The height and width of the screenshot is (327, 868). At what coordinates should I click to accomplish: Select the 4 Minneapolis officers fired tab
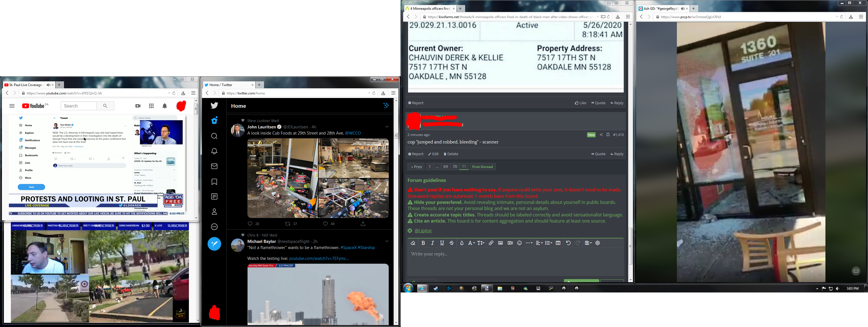point(430,9)
